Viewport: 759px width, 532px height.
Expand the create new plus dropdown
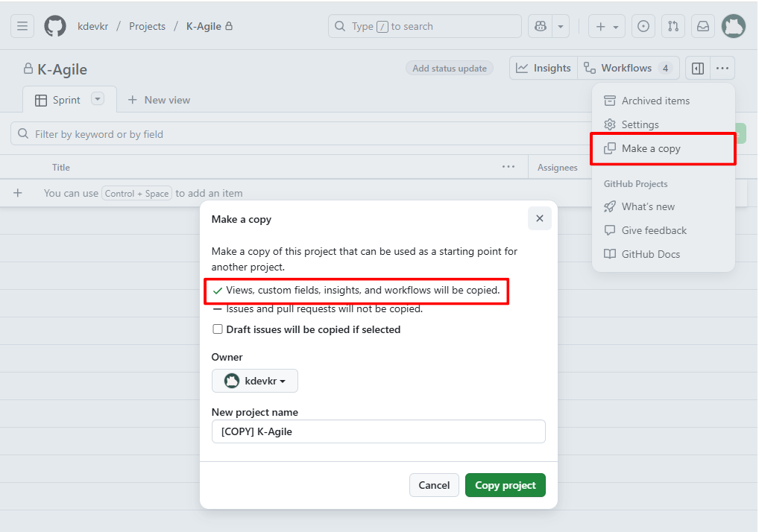click(x=607, y=26)
